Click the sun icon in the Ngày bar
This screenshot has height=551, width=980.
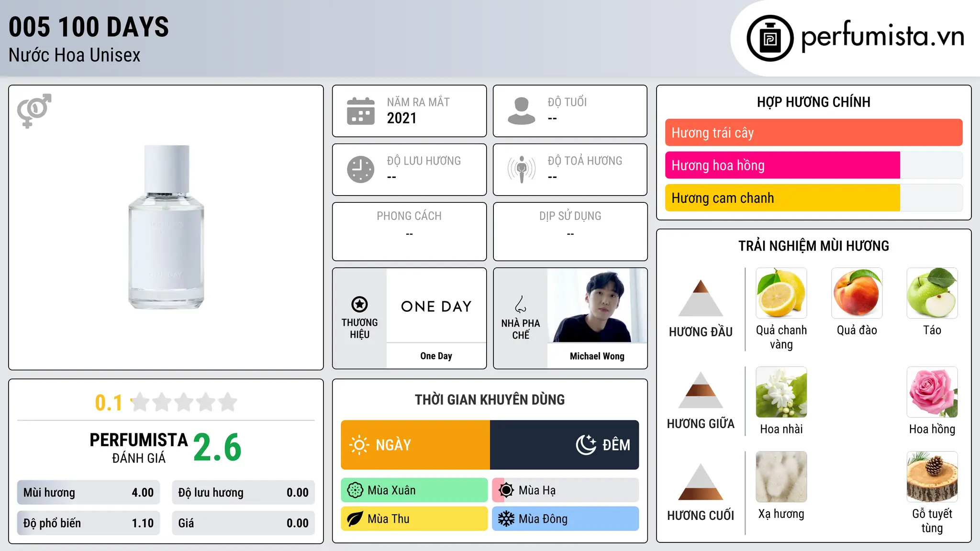359,445
